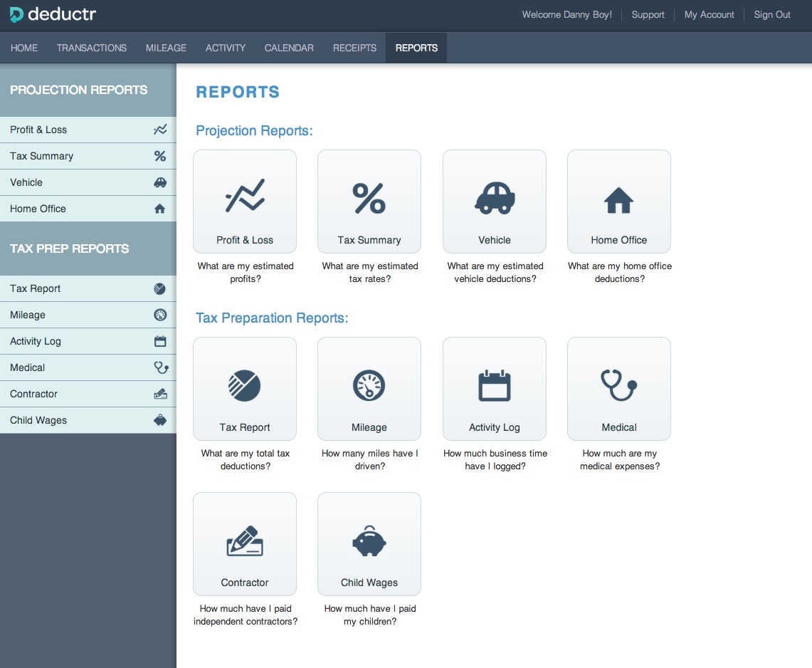Click 'What are my total tax deductions?' text

coord(246,459)
